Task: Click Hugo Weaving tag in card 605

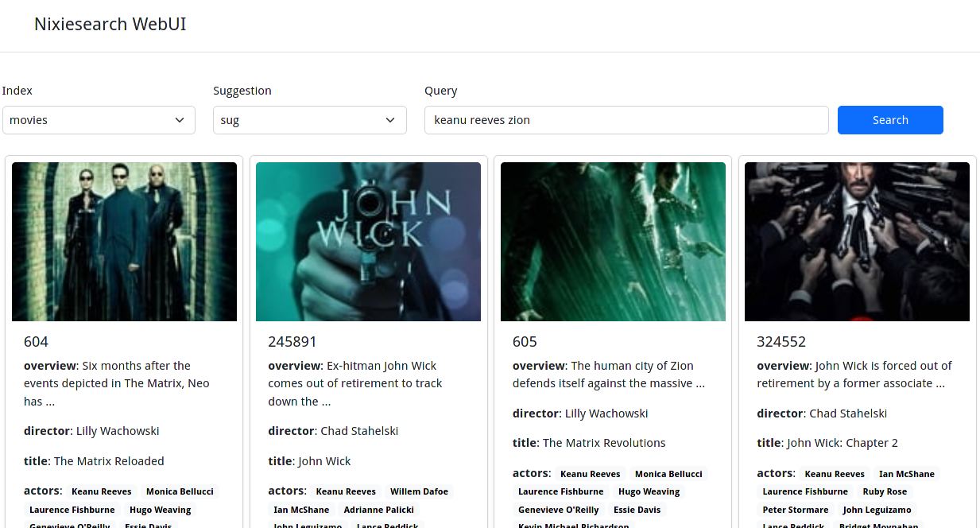Action: [649, 491]
